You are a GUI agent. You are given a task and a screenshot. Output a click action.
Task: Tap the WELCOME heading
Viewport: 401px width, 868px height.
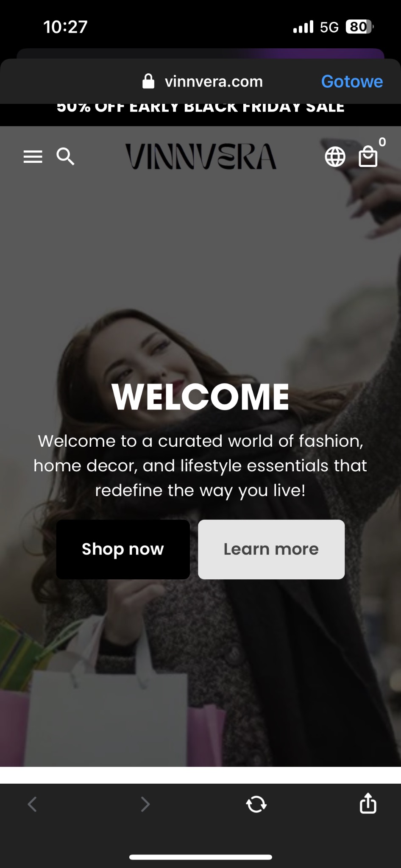pos(200,397)
